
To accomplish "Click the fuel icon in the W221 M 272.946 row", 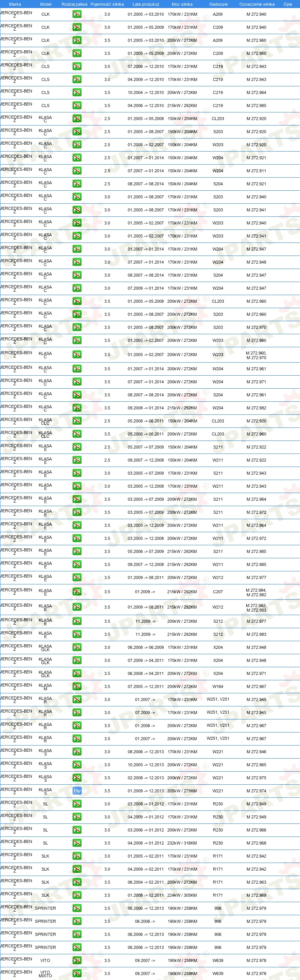I will point(77,752).
